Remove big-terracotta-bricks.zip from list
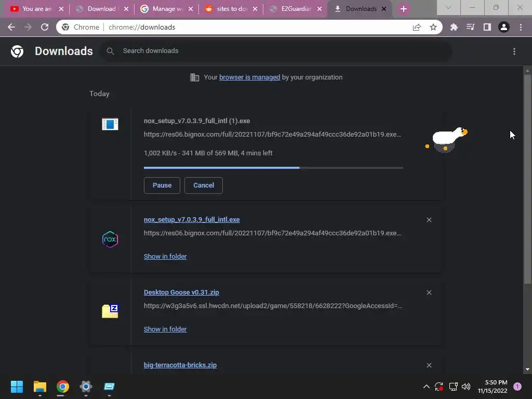This screenshot has width=532, height=399. pos(429,365)
